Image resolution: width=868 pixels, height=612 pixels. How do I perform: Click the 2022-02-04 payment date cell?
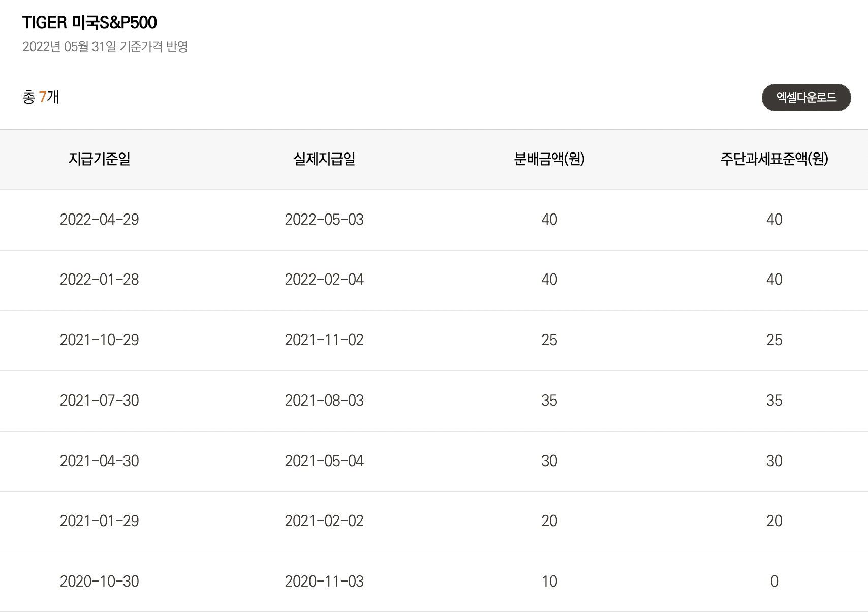click(x=324, y=280)
